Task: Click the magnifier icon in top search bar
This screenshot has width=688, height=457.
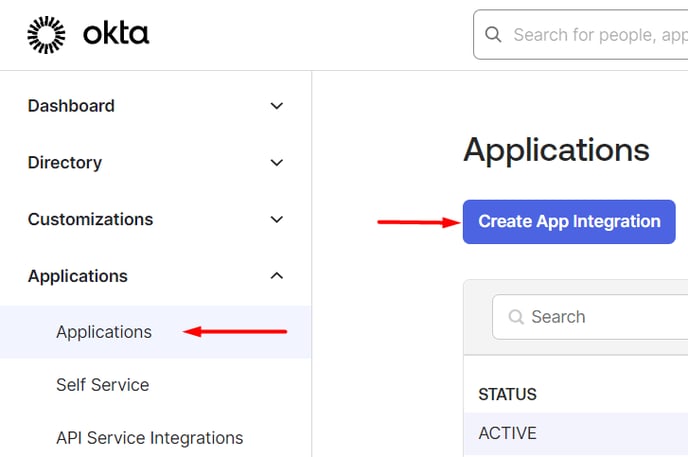Action: click(x=493, y=35)
